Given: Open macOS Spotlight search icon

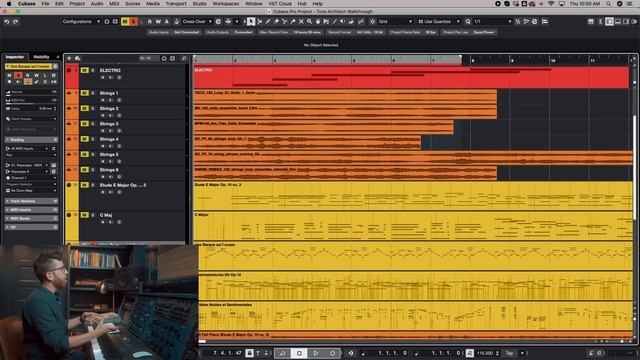Looking at the screenshot, I should (x=609, y=4).
